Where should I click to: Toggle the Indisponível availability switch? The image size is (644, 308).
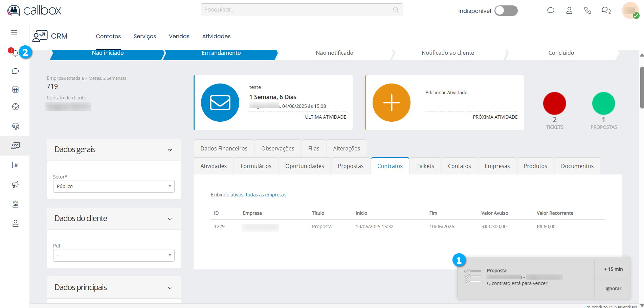(x=506, y=11)
